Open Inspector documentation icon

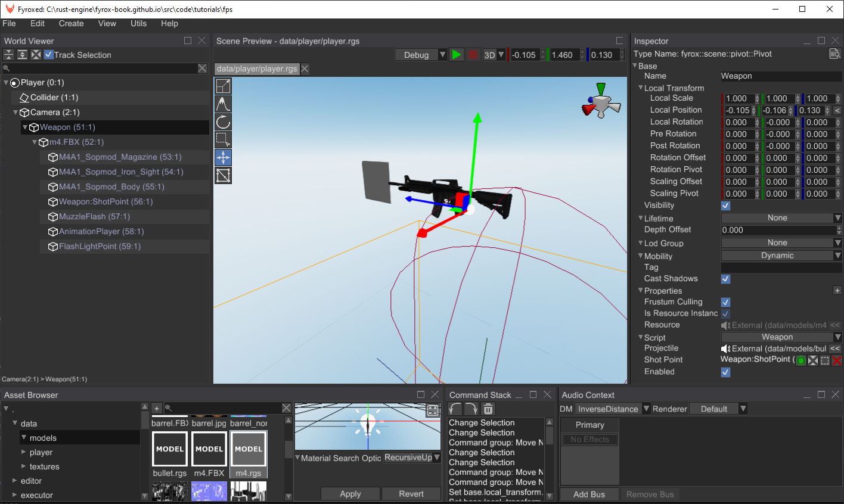point(834,54)
